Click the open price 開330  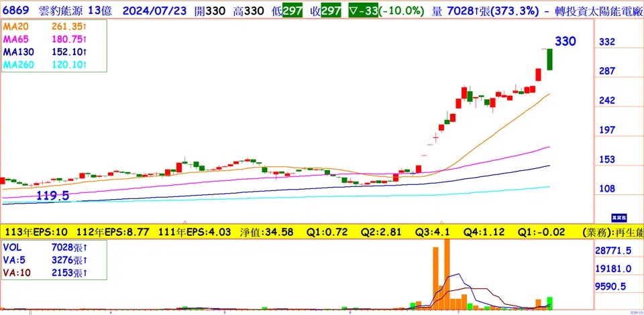[209, 10]
